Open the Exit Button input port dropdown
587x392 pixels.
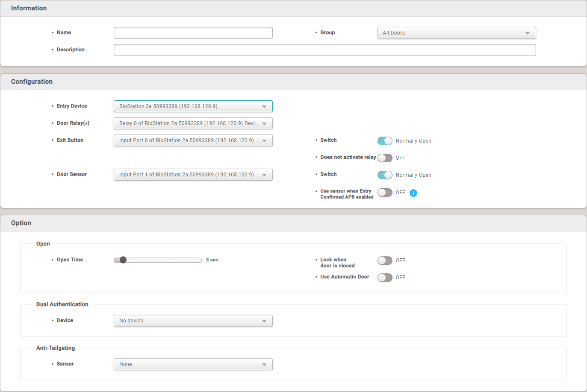pos(193,140)
